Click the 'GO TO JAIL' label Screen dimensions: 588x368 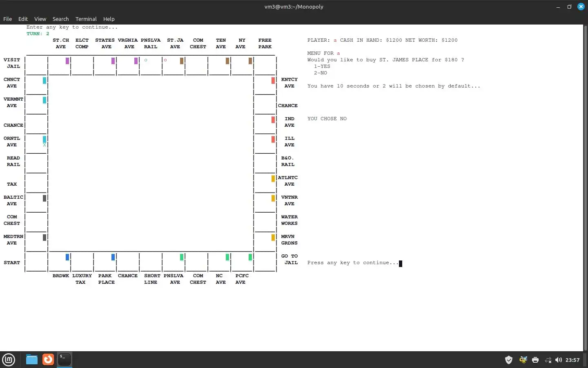(290, 259)
